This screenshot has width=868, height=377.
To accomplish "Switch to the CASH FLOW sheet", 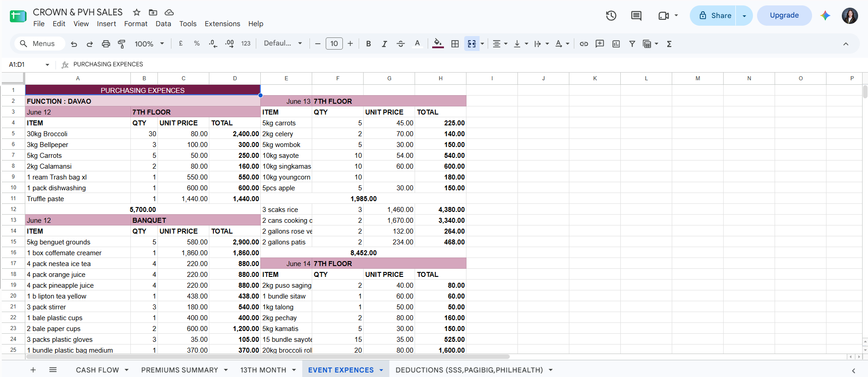I will pyautogui.click(x=97, y=370).
